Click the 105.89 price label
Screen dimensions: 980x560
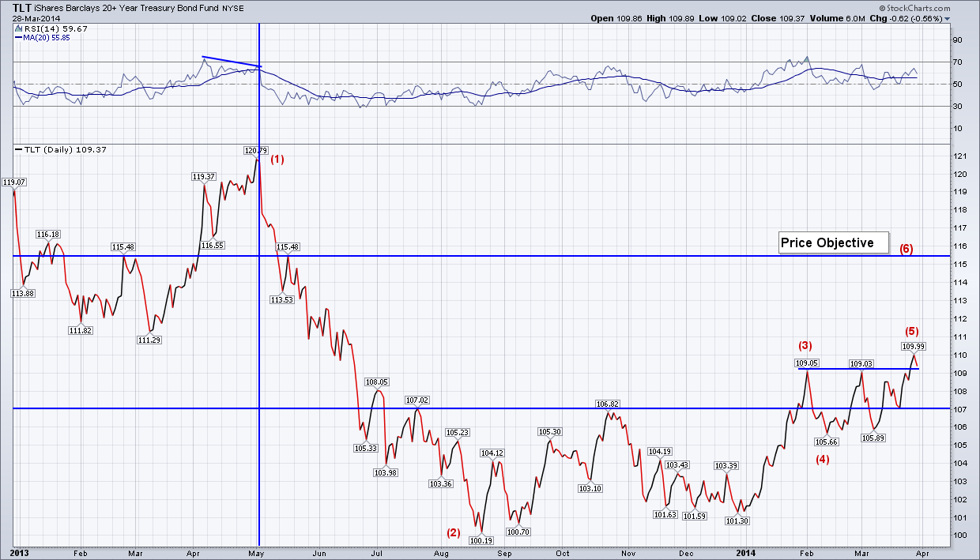[872, 438]
